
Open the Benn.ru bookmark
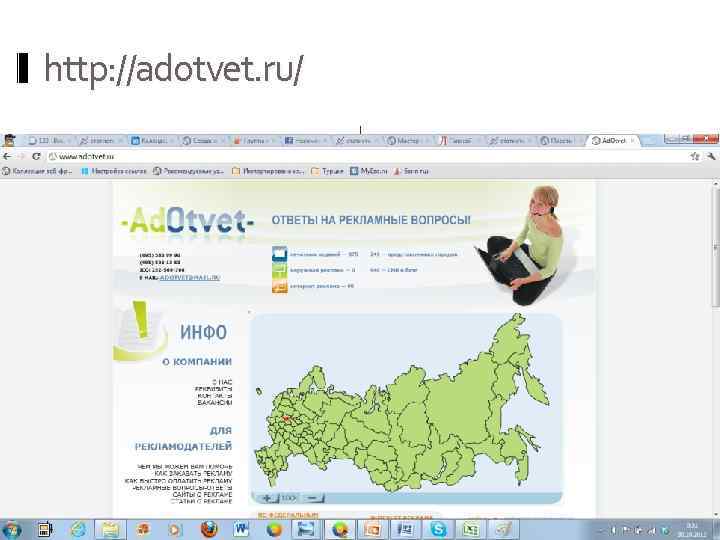[411, 171]
